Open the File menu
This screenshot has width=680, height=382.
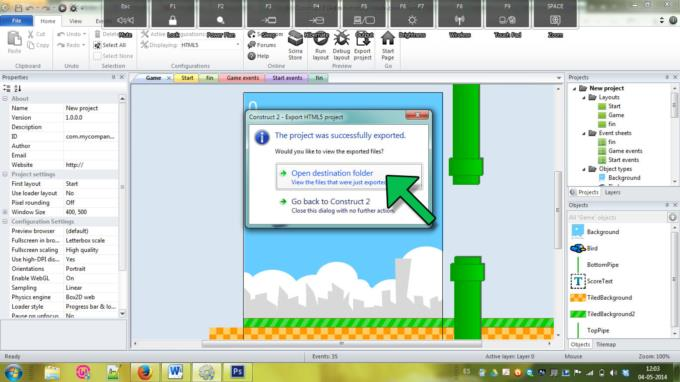(x=16, y=21)
